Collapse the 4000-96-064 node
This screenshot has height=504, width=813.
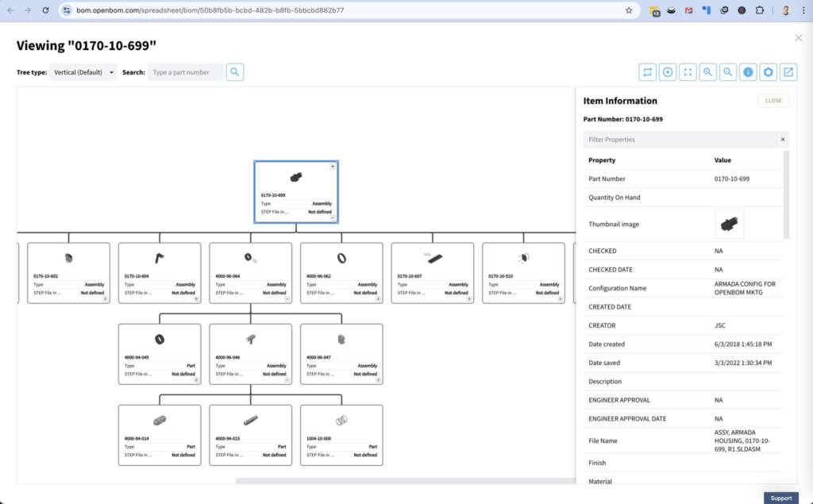(x=287, y=299)
